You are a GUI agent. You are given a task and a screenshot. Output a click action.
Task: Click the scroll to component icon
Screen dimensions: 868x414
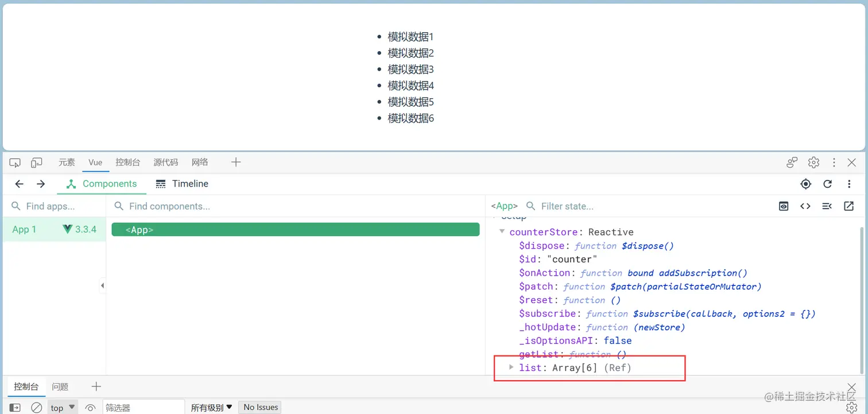(784, 206)
